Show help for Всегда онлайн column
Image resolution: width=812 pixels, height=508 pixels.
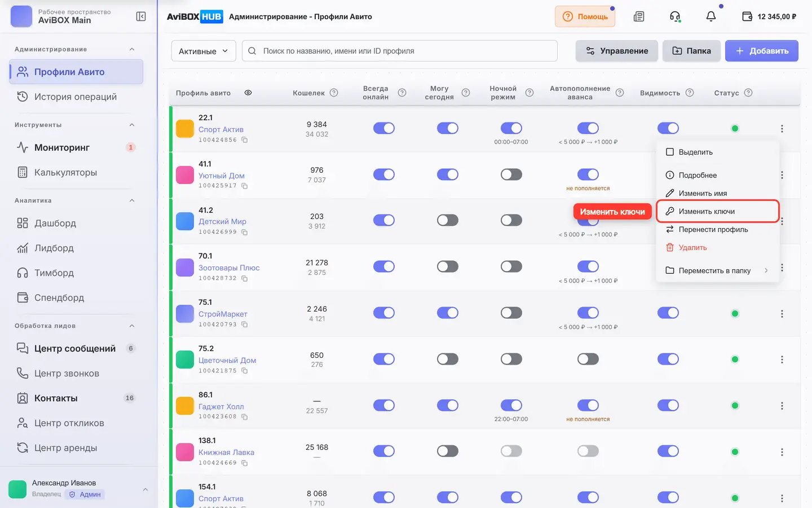402,93
